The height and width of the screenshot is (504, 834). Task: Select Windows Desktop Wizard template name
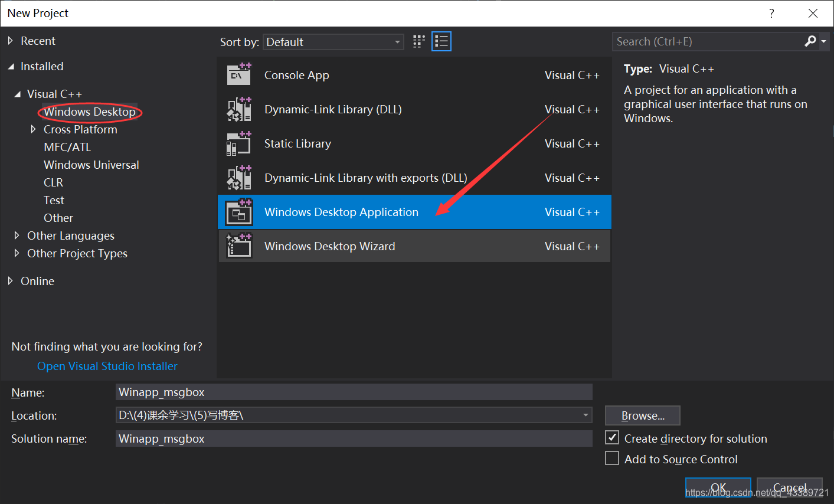pos(330,246)
